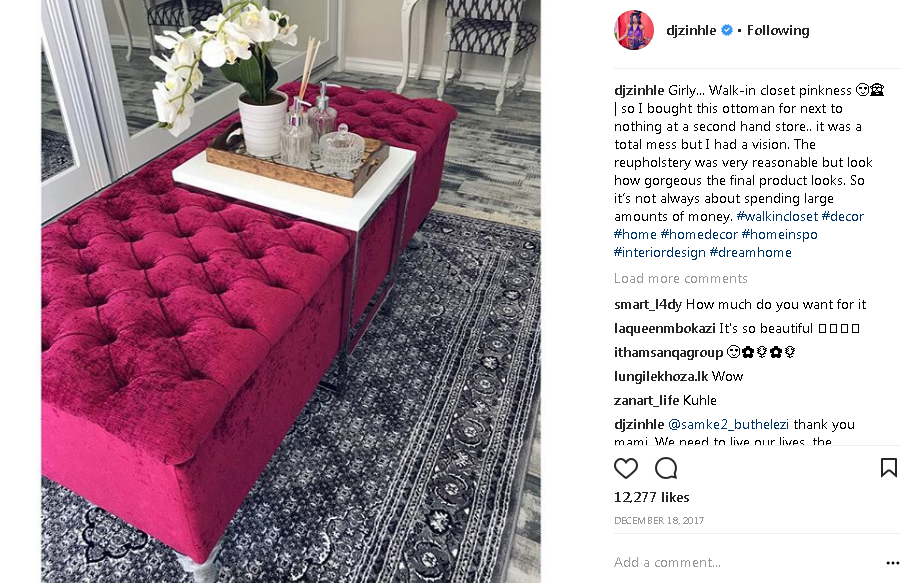The height and width of the screenshot is (583, 908).
Task: Visit the #interiordesign hashtag page
Action: click(x=660, y=252)
